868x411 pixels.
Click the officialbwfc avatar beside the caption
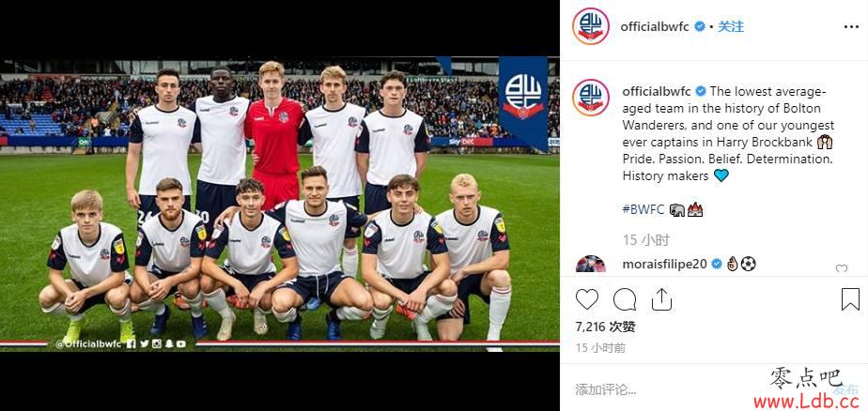click(591, 98)
